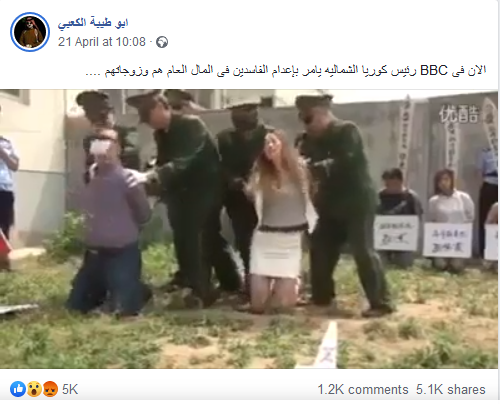This screenshot has height=404, width=500.
Task: Click the kneeling woman in white skirt
Action: point(277,222)
